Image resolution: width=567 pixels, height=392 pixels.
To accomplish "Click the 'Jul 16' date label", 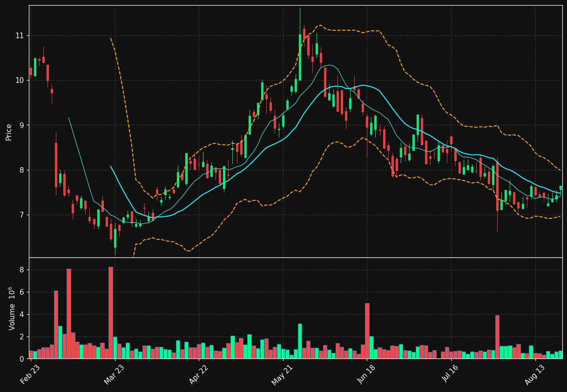I will (x=451, y=374).
